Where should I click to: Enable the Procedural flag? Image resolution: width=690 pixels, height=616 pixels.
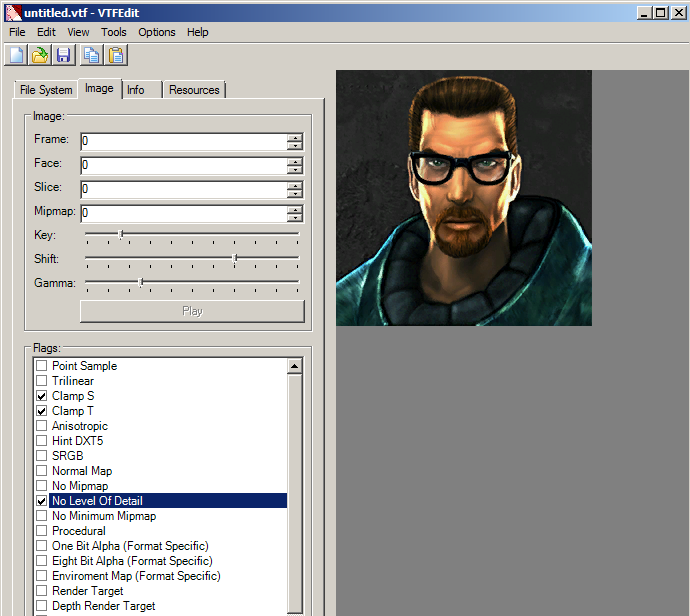[x=41, y=531]
